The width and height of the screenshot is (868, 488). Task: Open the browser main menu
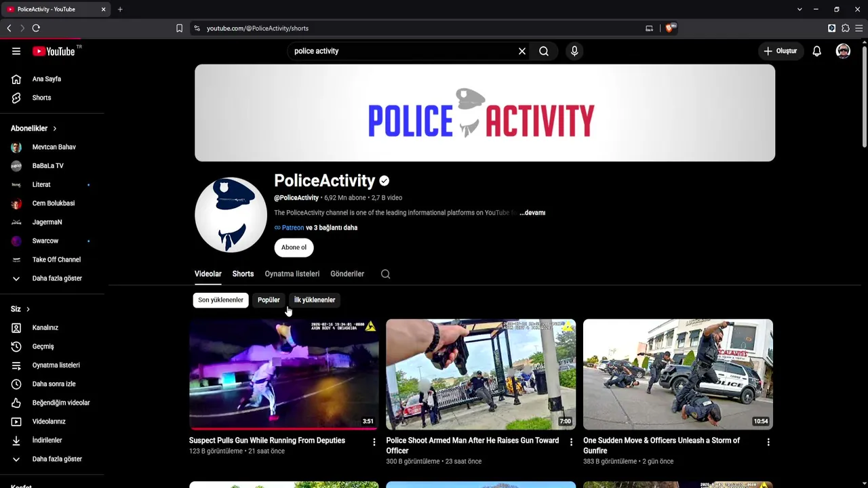(859, 28)
